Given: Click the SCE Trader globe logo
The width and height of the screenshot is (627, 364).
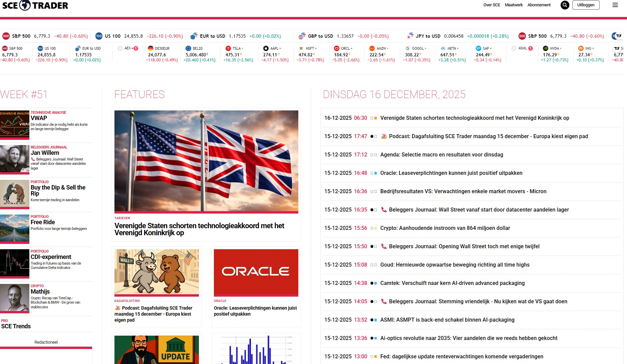Looking at the screenshot, I should tap(25, 5).
